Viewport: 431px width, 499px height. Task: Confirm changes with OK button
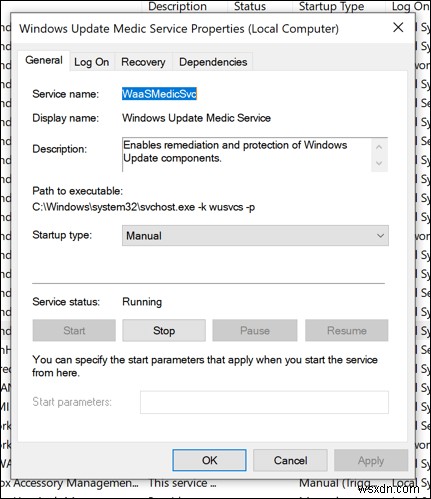pos(209,460)
